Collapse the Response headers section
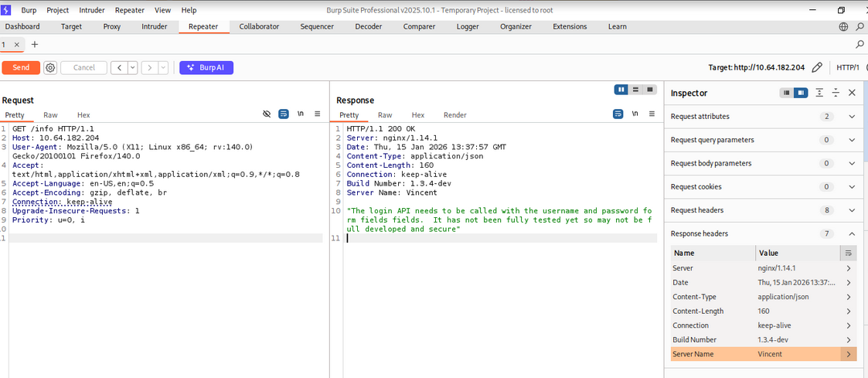868x378 pixels. click(x=852, y=233)
